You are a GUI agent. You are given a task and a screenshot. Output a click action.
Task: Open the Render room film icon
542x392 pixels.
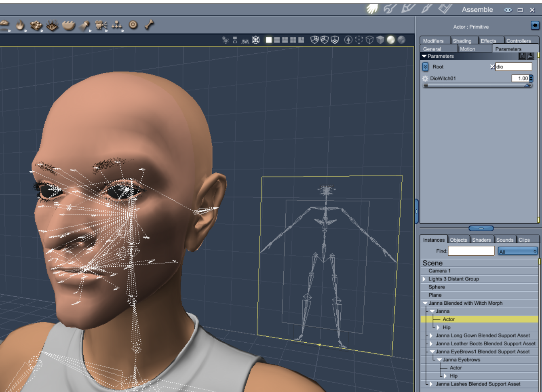pos(445,9)
